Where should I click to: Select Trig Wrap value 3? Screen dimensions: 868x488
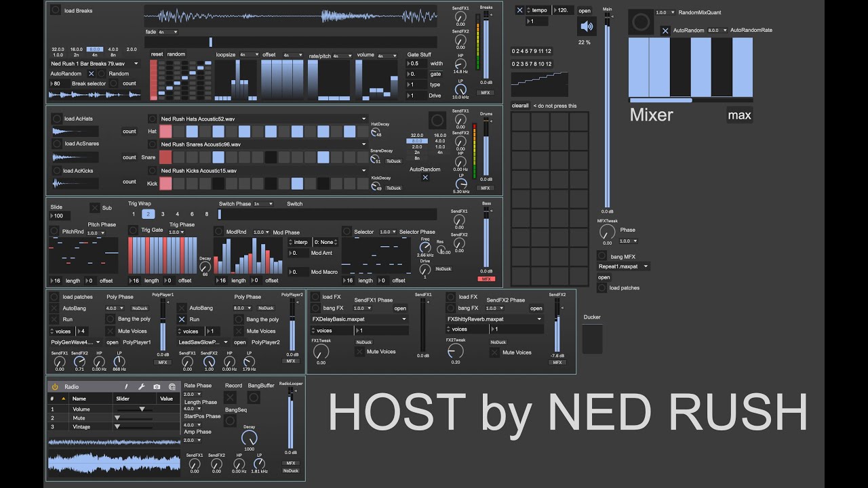pos(163,213)
